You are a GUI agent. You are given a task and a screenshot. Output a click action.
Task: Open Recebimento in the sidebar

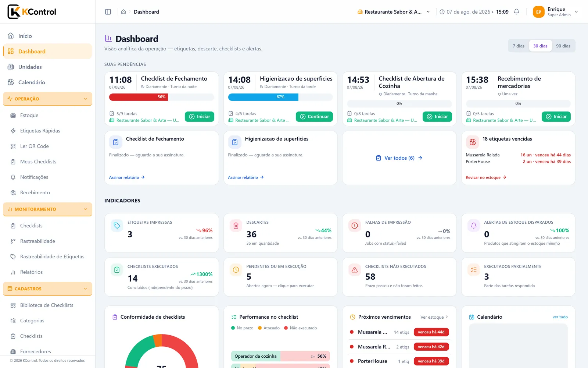(47, 192)
